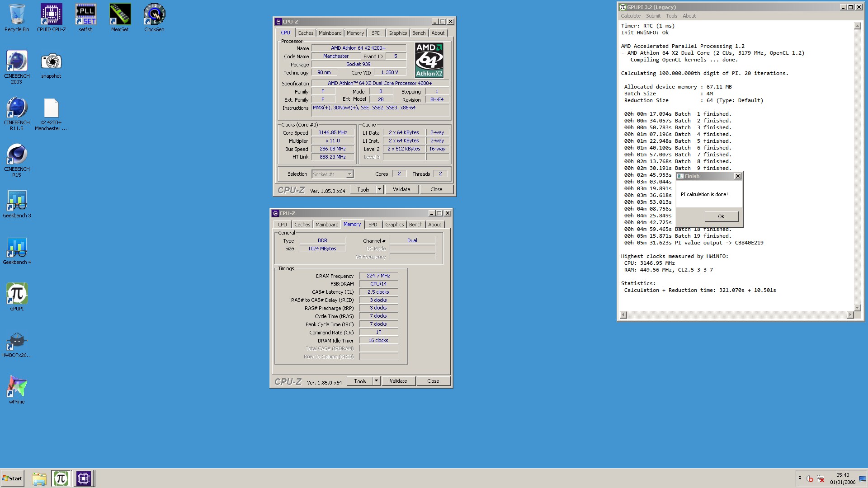Image resolution: width=868 pixels, height=488 pixels.
Task: Expand Tools dropdown arrow in top CPU-Z
Action: pyautogui.click(x=380, y=189)
